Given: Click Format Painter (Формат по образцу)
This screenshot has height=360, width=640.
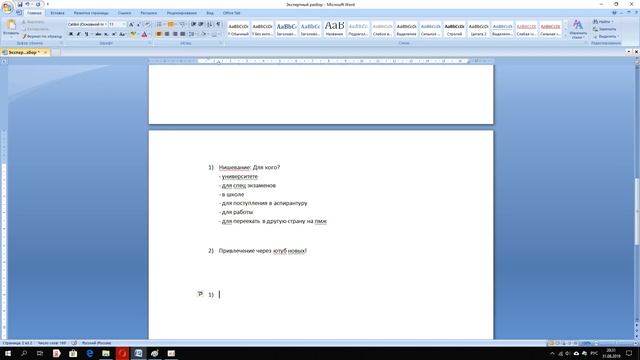Looking at the screenshot, I should (x=42, y=36).
